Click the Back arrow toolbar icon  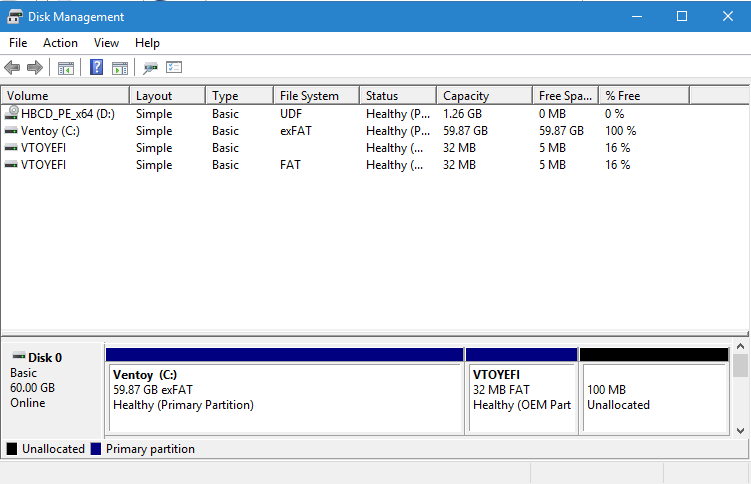[12, 68]
